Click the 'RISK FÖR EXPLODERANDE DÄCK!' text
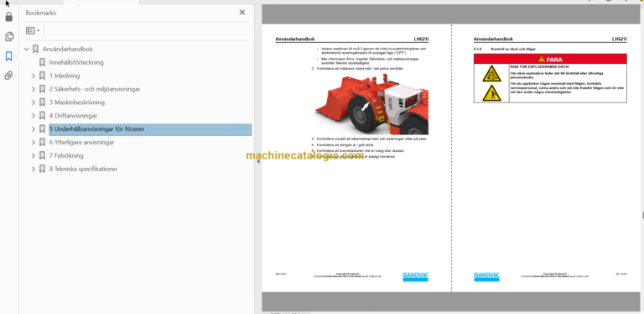This screenshot has height=314, width=644. [x=539, y=66]
